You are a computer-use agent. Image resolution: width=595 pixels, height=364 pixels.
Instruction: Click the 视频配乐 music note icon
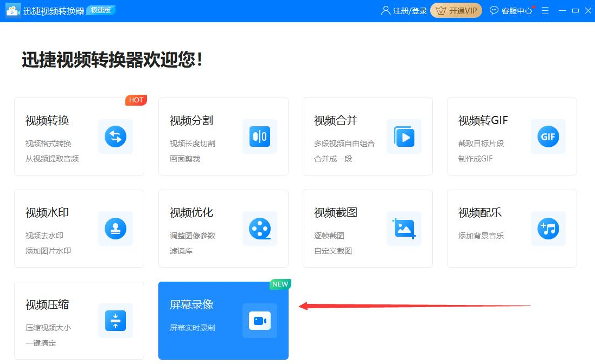548,229
